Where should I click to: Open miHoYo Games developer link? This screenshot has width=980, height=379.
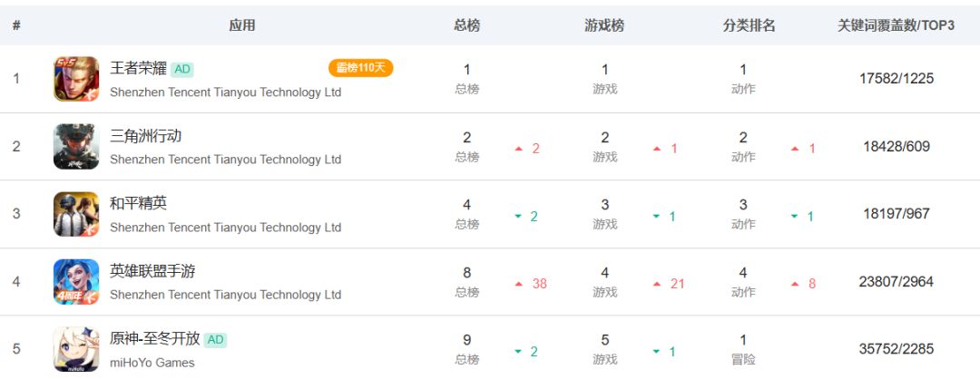[152, 363]
